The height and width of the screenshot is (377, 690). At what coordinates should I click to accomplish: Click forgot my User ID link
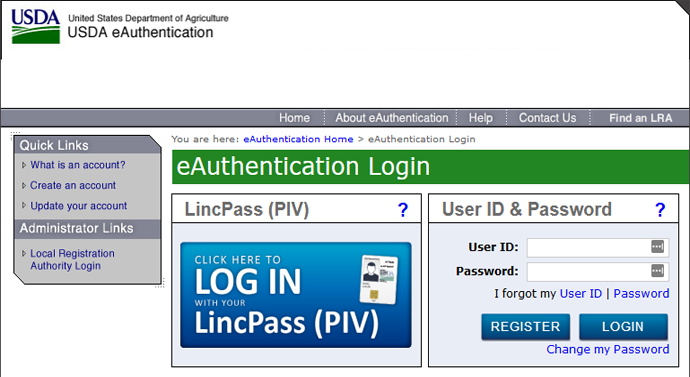click(x=581, y=293)
